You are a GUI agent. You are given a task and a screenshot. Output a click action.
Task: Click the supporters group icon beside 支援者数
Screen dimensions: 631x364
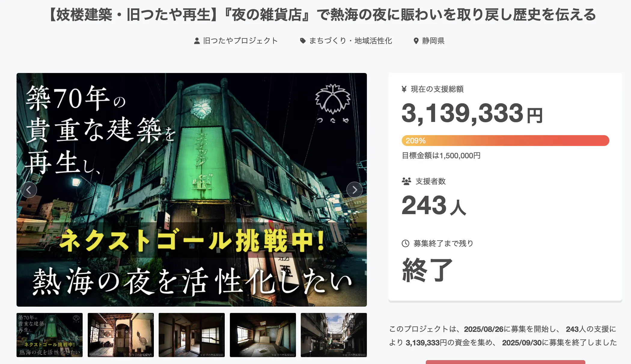(406, 181)
